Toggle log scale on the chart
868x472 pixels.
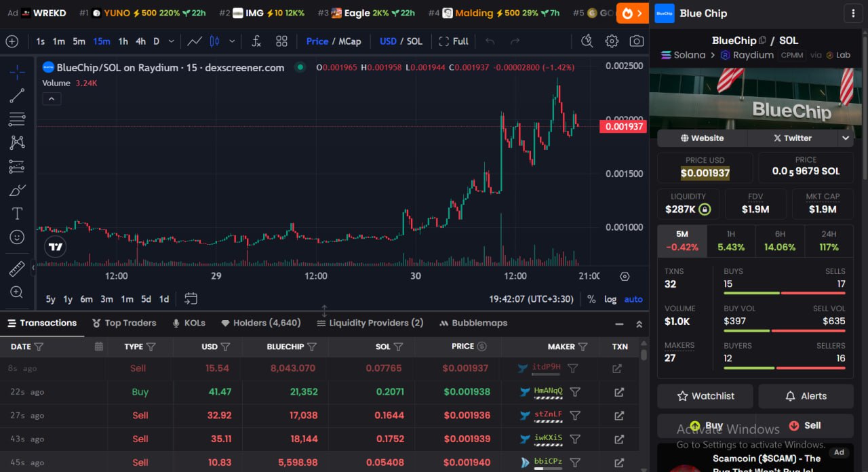[x=610, y=299]
